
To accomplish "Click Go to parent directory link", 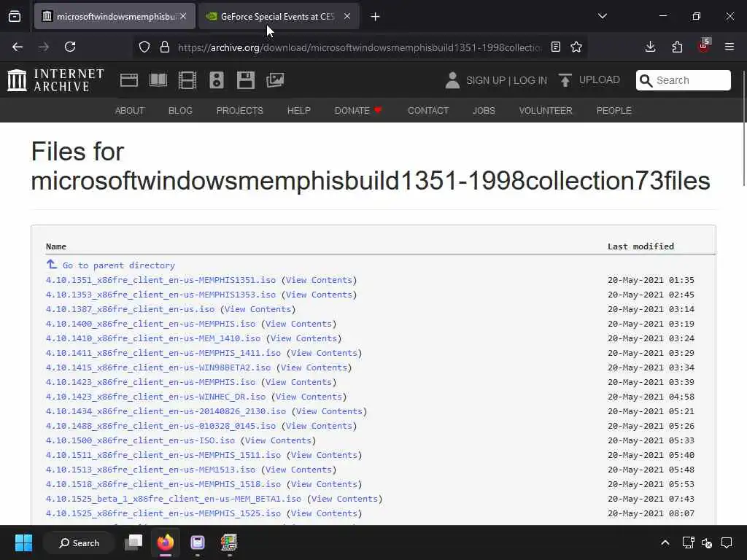I will [x=119, y=265].
